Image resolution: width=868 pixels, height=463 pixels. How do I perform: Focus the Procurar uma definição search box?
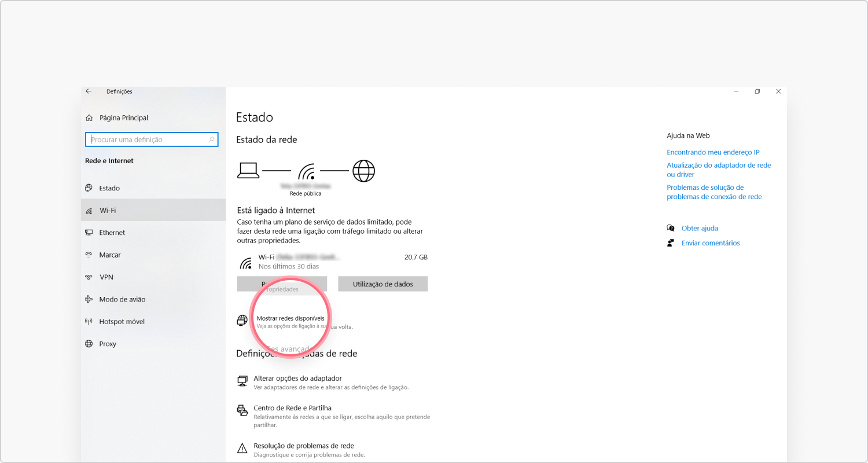click(x=152, y=139)
